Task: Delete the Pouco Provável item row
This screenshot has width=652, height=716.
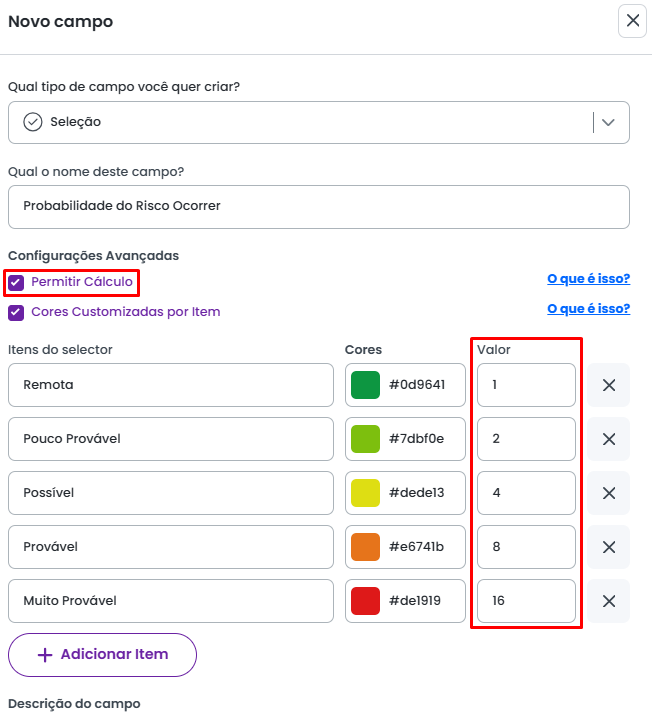Action: click(608, 439)
